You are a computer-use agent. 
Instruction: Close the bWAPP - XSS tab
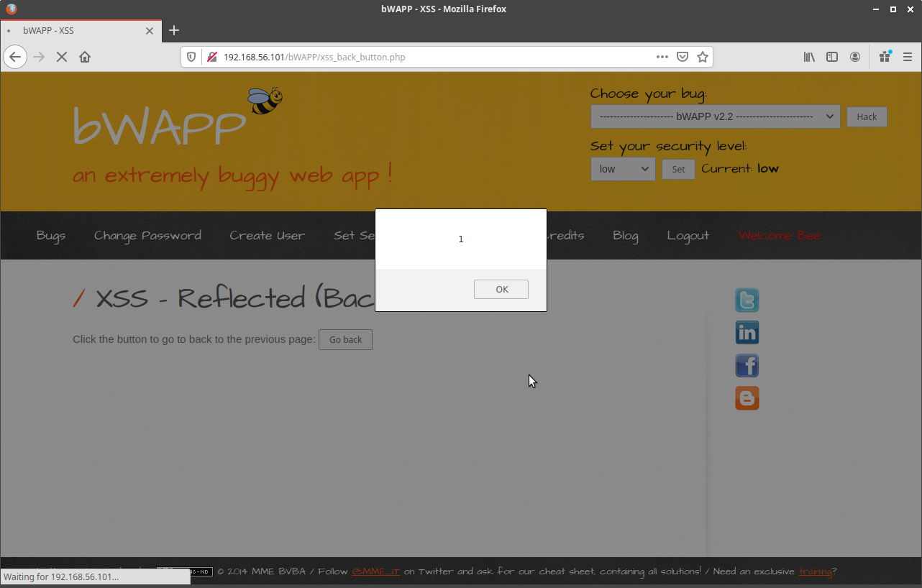point(150,31)
